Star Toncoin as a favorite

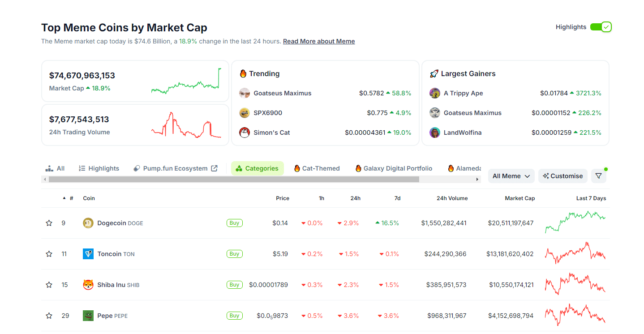49,254
